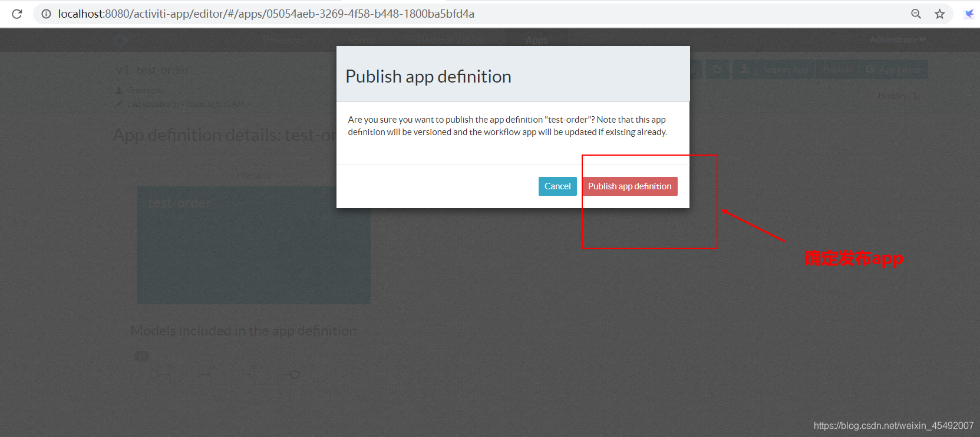Cancel the publish app definition dialog

[557, 186]
